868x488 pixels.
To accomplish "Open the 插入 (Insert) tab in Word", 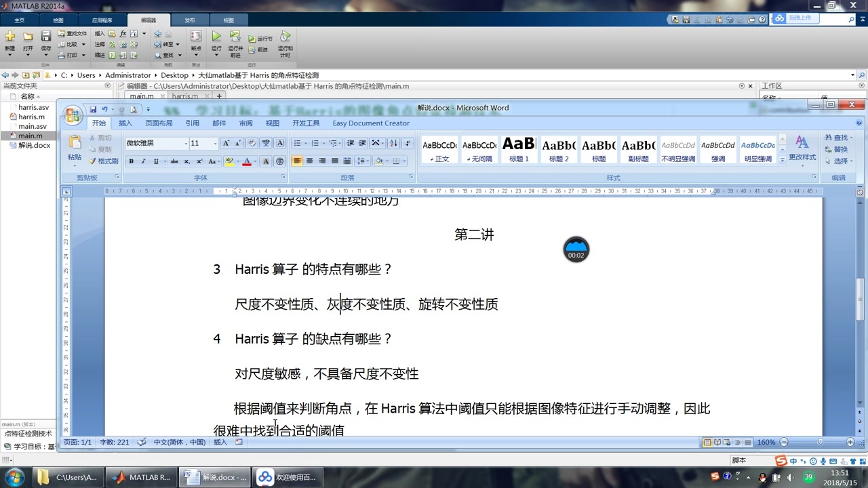I will pos(125,123).
